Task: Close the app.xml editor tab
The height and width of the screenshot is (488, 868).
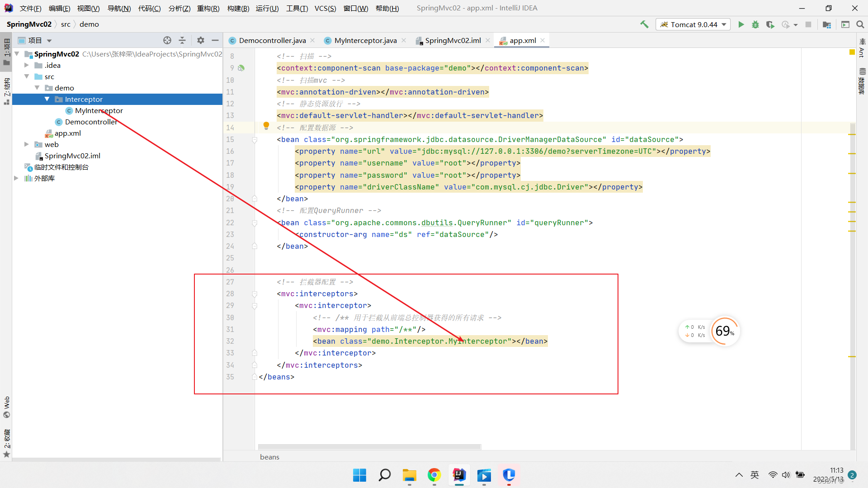Action: click(542, 40)
